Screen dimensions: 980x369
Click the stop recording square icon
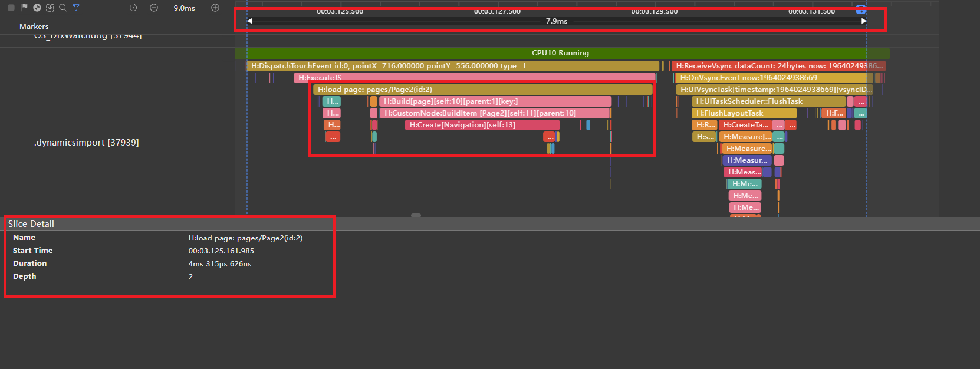(11, 8)
